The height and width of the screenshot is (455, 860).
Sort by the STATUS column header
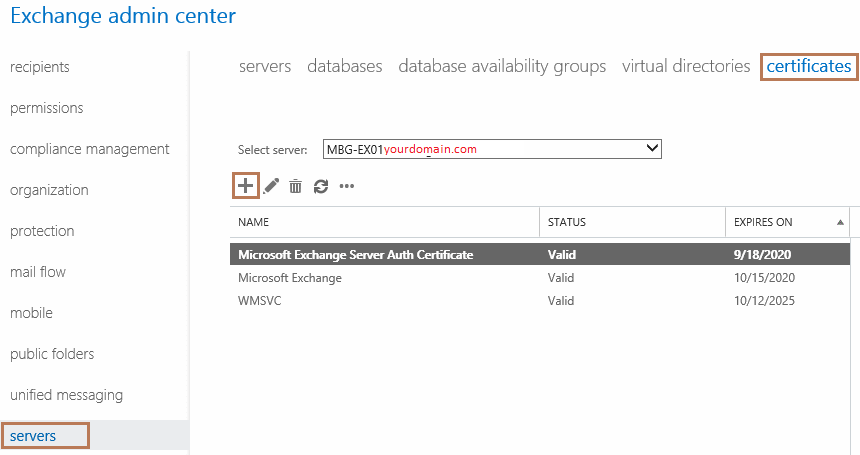(x=567, y=222)
